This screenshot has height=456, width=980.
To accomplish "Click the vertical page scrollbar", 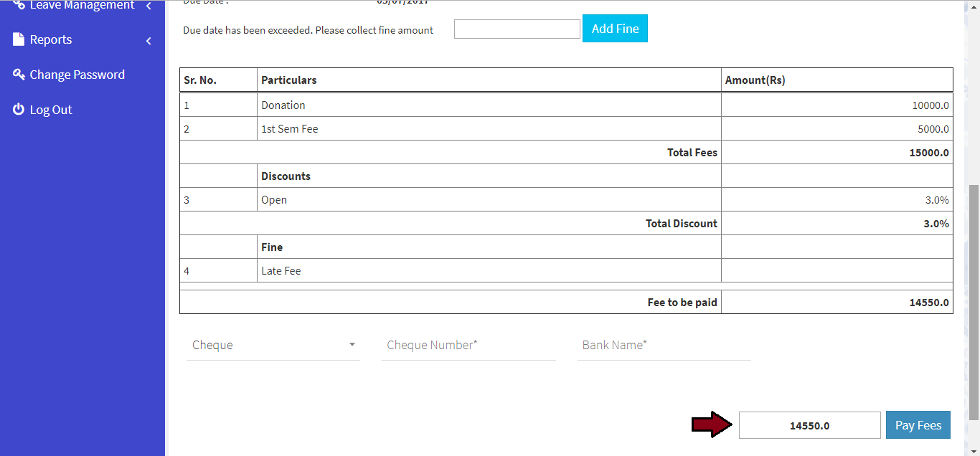I will [x=974, y=301].
